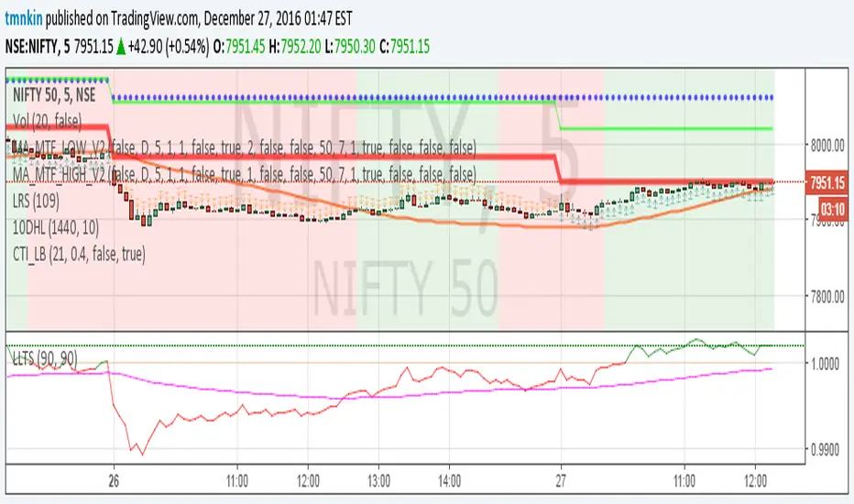This screenshot has width=854, height=504.
Task: Select the LRS (109) indicator label
Action: (36, 201)
